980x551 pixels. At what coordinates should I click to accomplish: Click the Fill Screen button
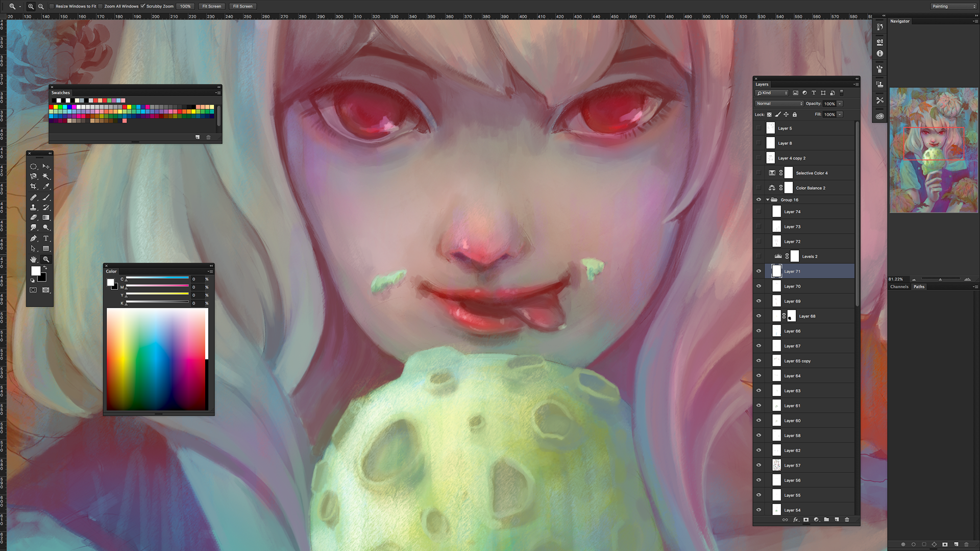(x=242, y=6)
